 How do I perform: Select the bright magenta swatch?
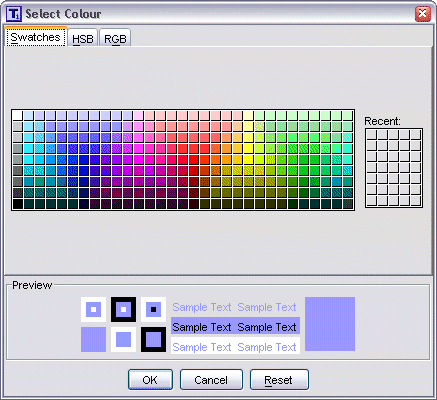click(x=138, y=160)
